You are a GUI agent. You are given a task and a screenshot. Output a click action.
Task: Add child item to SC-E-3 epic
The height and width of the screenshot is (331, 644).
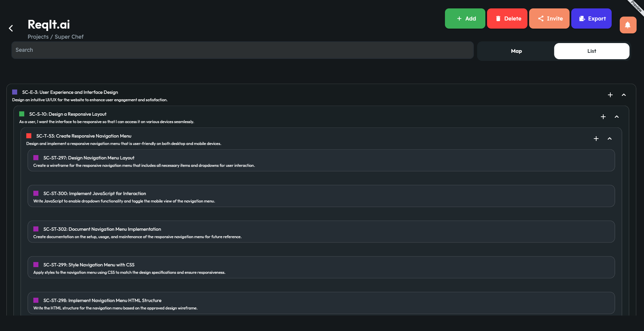tap(610, 95)
